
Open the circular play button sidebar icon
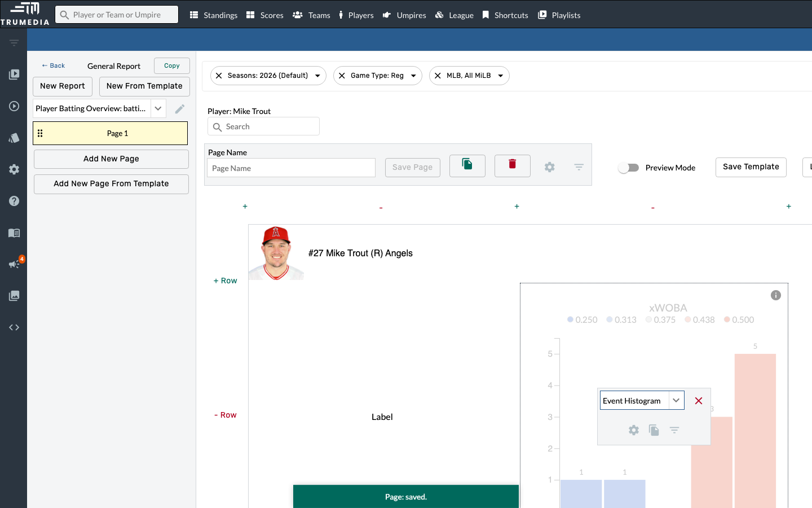14,106
